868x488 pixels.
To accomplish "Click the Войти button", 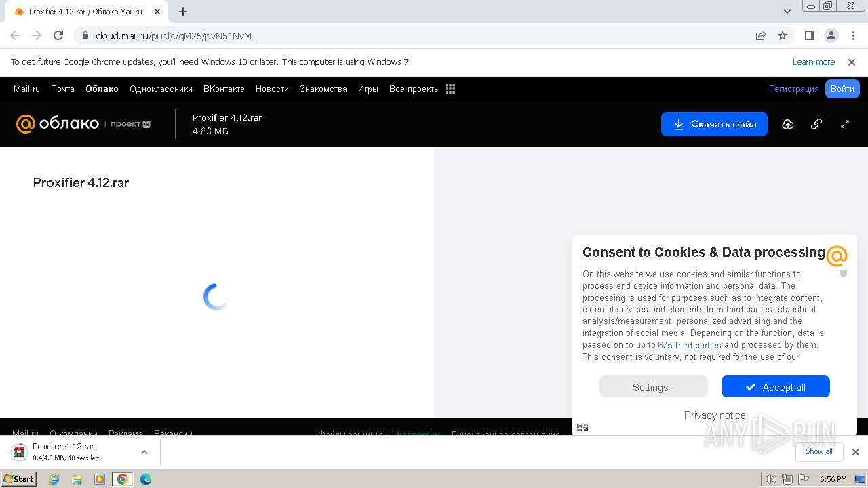I will tap(842, 89).
